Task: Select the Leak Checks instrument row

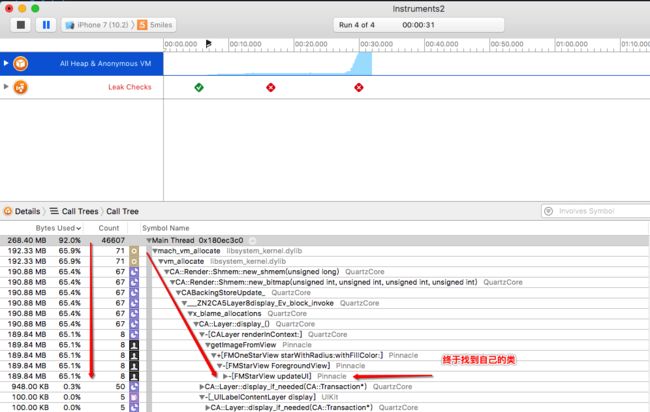Action: (82, 87)
